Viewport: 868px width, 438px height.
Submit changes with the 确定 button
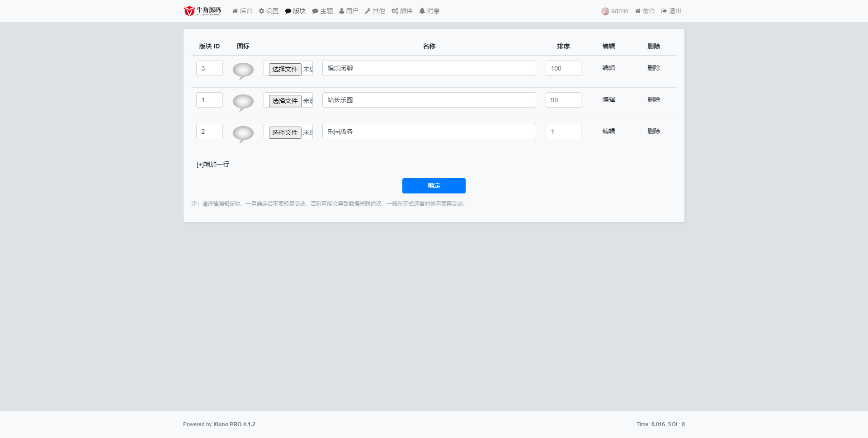[x=433, y=185]
